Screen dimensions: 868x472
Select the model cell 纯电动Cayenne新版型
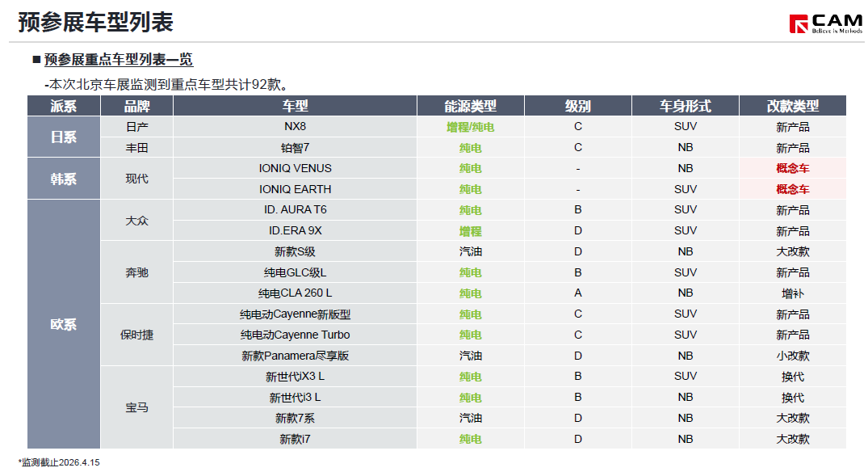tap(295, 314)
